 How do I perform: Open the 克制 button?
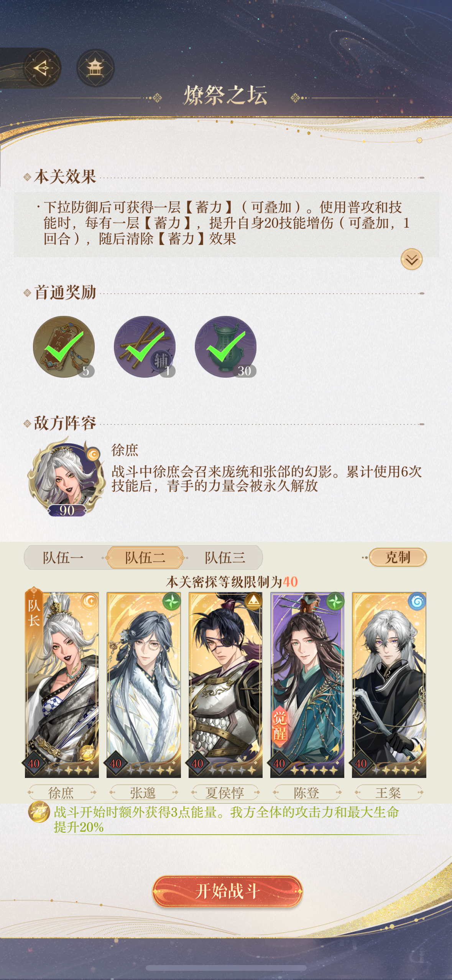coord(398,557)
